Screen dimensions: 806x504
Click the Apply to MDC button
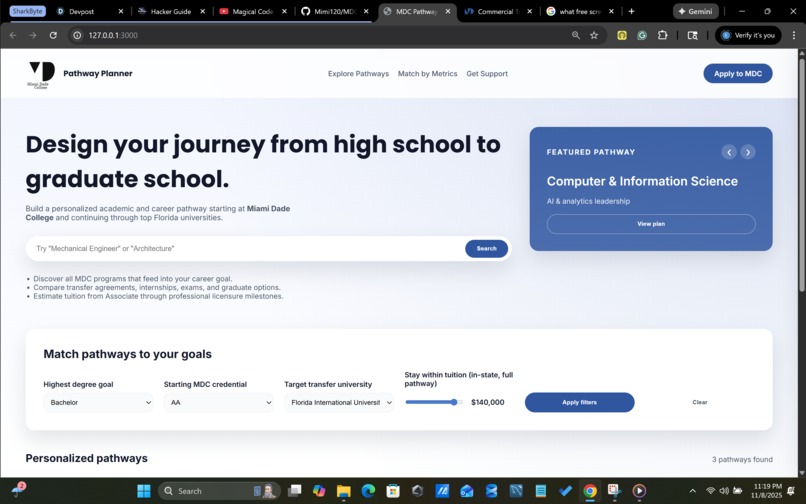pos(738,74)
